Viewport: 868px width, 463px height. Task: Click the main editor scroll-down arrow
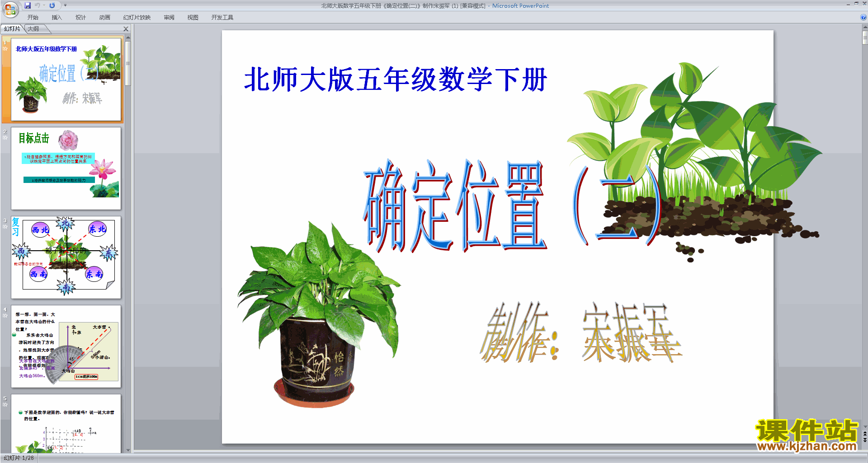(865, 426)
